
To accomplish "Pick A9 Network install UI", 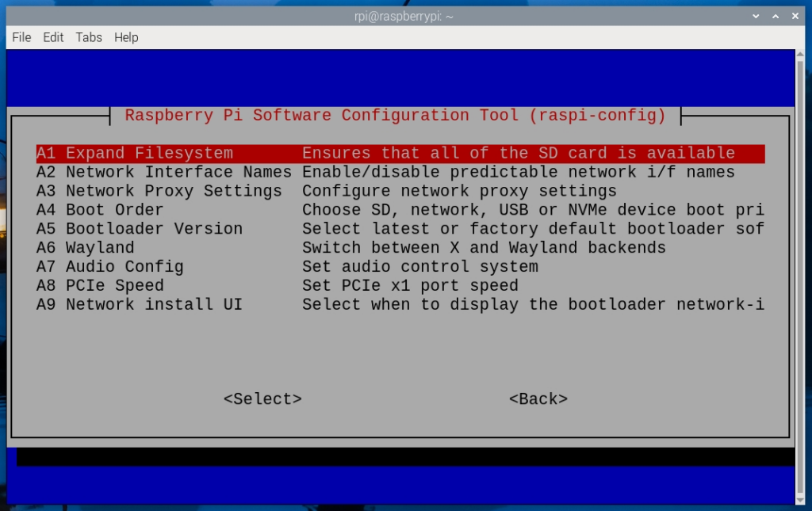I will click(400, 305).
